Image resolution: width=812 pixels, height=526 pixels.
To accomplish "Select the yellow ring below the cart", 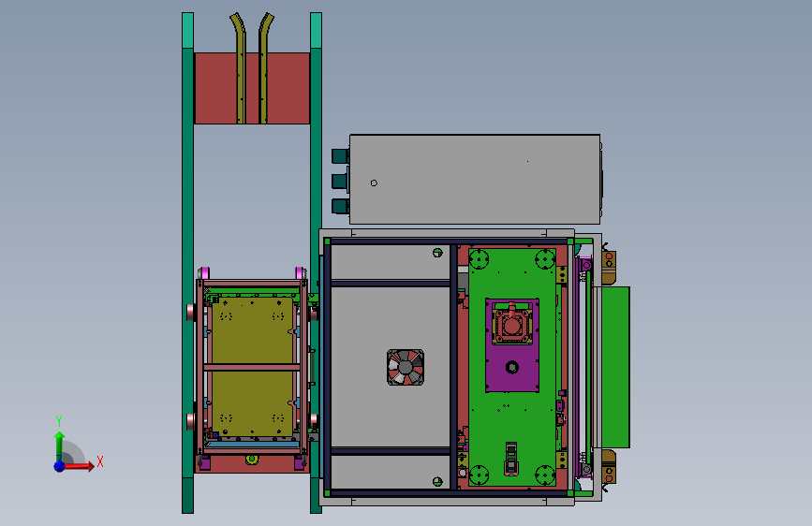I will point(252,460).
